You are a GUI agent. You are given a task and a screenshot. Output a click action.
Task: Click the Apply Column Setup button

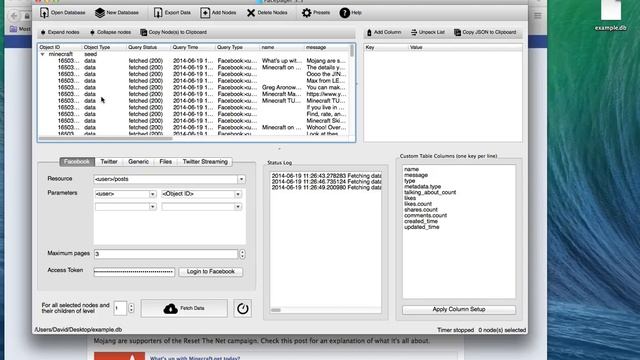[459, 309]
